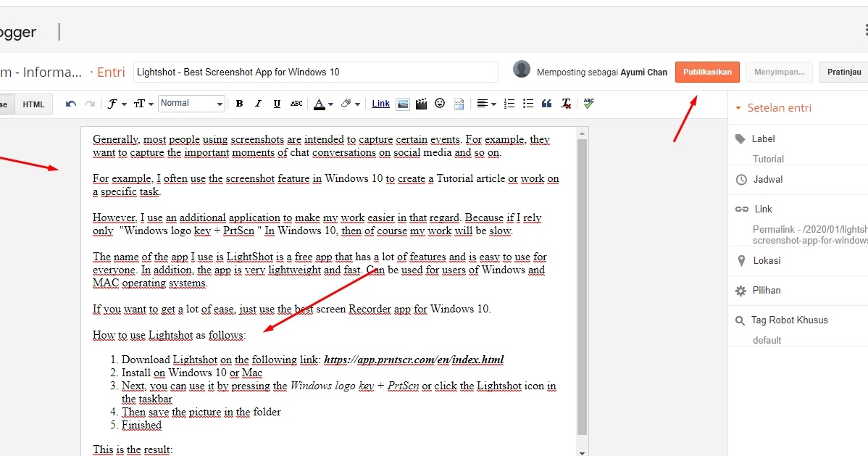Toggle underline formatting
This screenshot has width=868, height=456.
277,104
